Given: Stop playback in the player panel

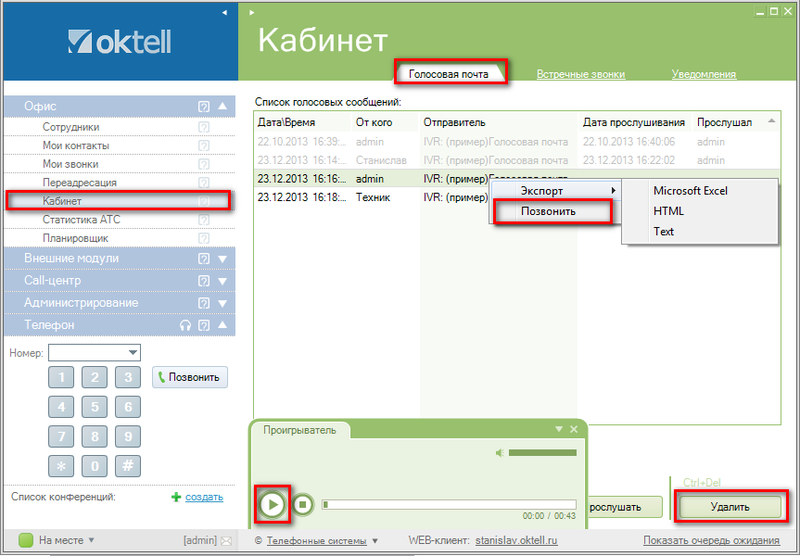Looking at the screenshot, I should [304, 504].
